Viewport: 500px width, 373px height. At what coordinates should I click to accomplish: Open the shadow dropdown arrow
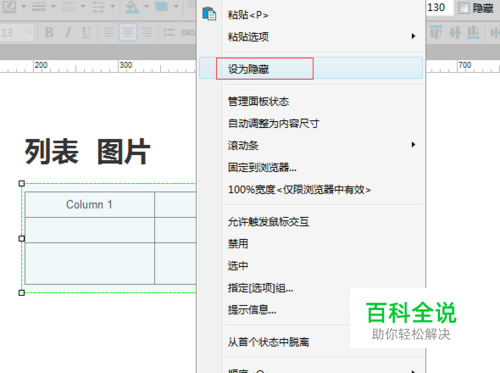[176, 6]
